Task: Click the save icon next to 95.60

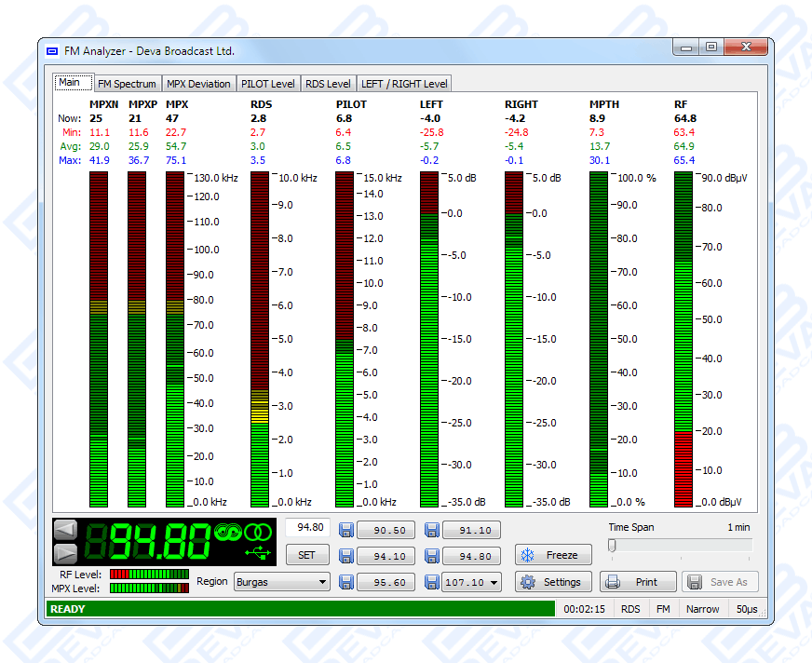Action: 345,583
